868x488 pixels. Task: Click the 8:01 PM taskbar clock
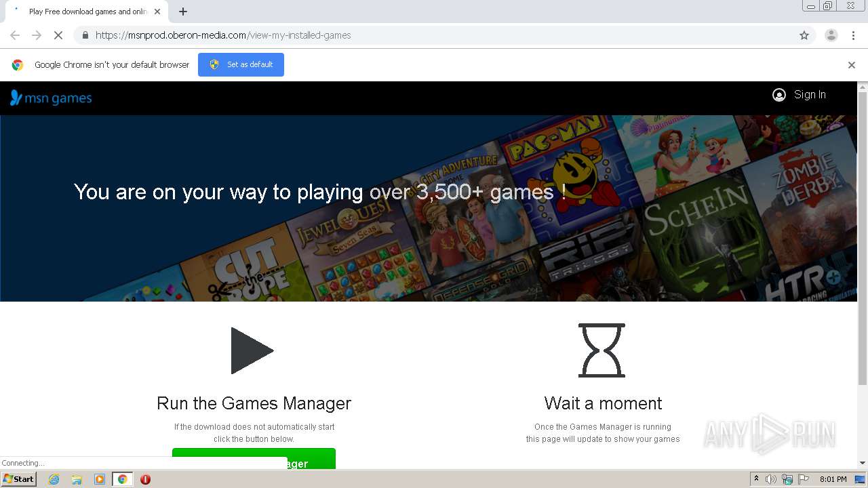click(x=833, y=479)
